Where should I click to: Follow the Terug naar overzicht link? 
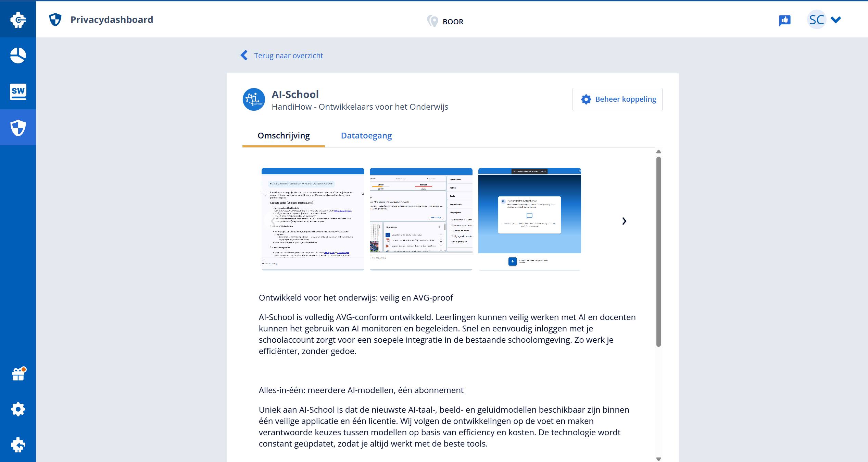288,56
